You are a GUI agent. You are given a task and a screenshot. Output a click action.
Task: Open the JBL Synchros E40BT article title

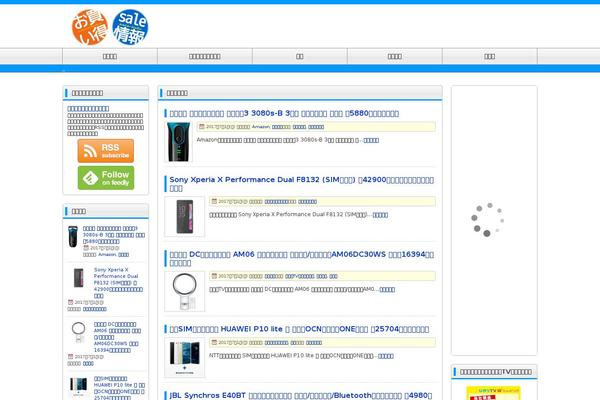coord(301,395)
